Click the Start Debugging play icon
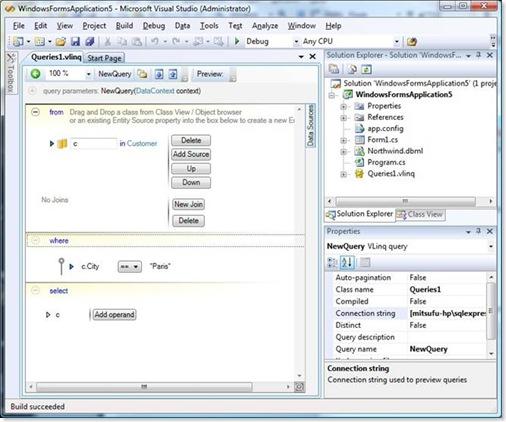Screen dimensions: 506x422 coord(237,41)
